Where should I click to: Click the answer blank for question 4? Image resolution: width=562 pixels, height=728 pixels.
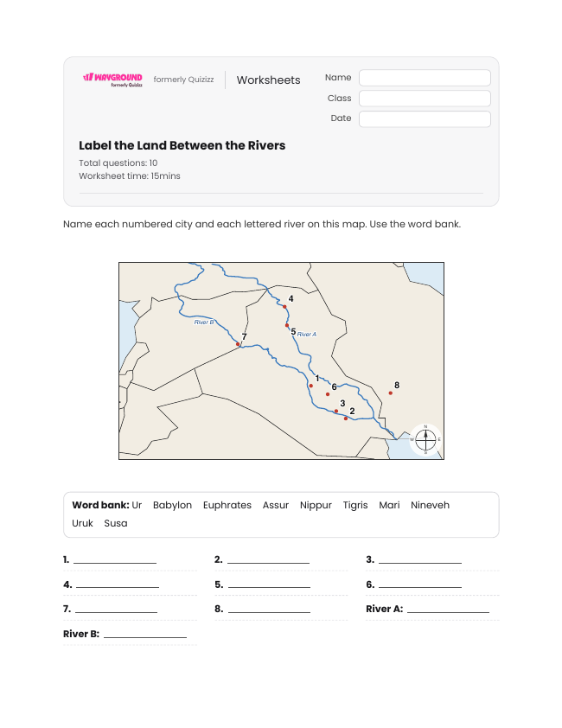pos(117,584)
